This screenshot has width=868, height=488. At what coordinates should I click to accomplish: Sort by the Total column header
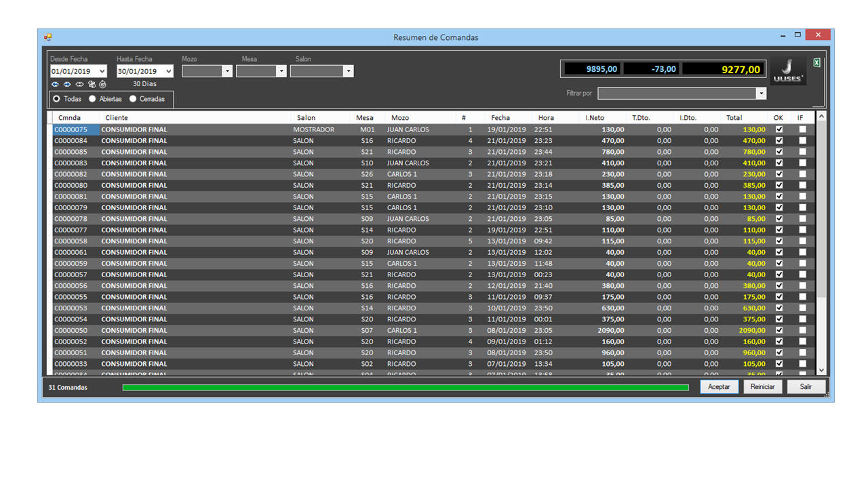[734, 118]
